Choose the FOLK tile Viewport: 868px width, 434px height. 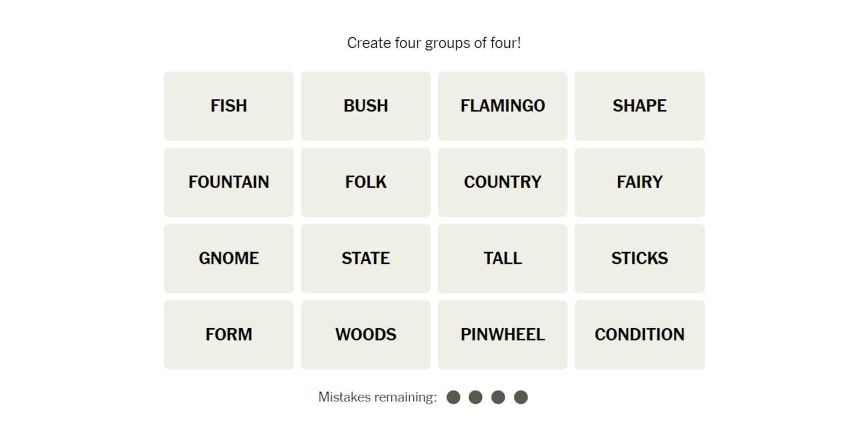point(366,182)
